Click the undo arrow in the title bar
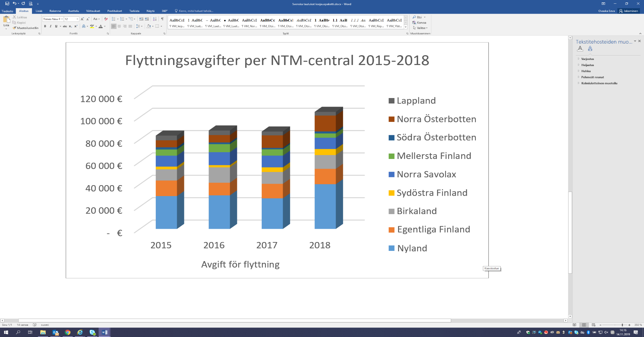644x337 pixels. tap(14, 3)
